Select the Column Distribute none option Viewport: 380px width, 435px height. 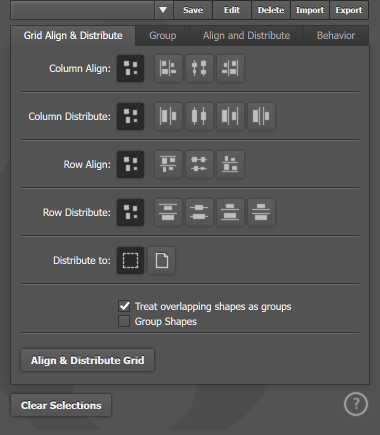click(130, 116)
